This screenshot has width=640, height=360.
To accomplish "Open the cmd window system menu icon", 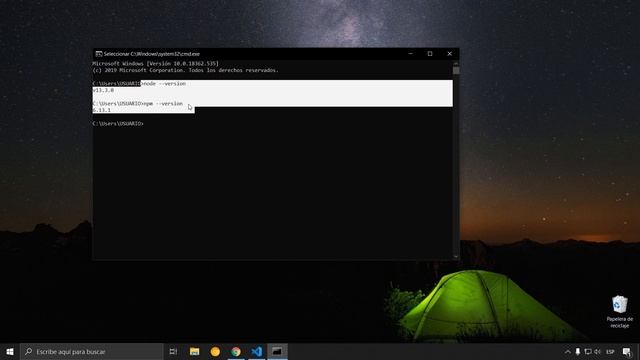I will pos(98,54).
